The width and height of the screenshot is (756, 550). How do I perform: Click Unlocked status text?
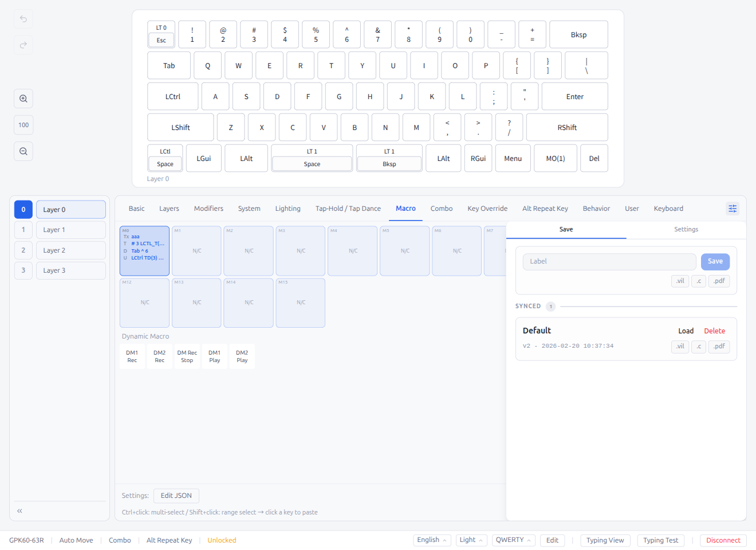(222, 540)
